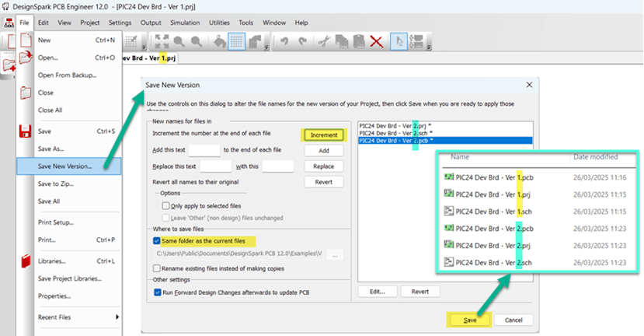
Task: Click the Zoom Out magnifier icon
Action: pyautogui.click(x=197, y=41)
